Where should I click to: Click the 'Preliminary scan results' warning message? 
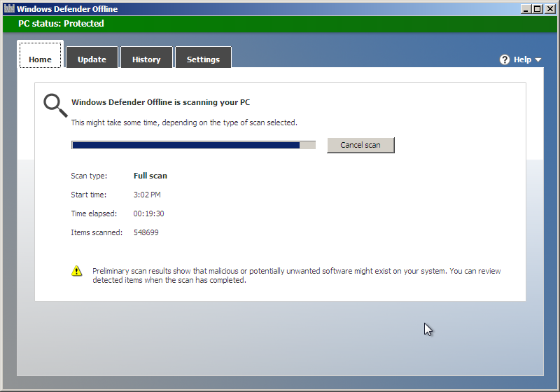(x=296, y=276)
